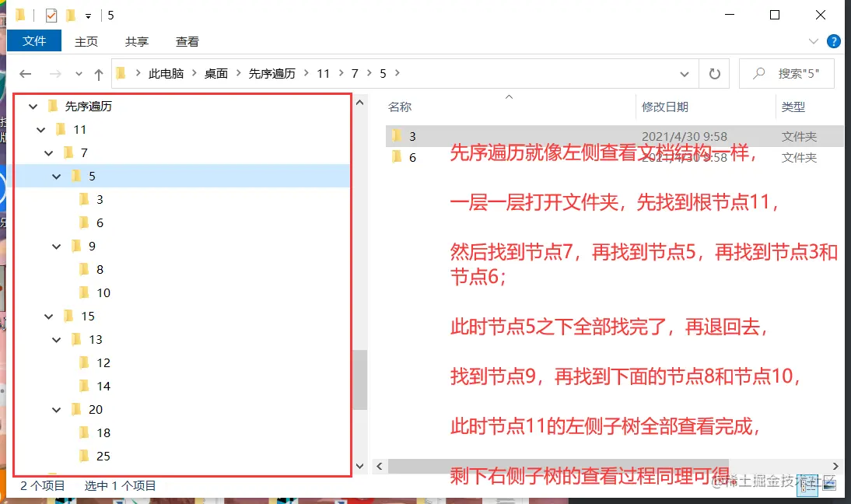Image resolution: width=851 pixels, height=504 pixels.
Task: Collapse folder 5 in the navigation tree
Action: coord(56,176)
